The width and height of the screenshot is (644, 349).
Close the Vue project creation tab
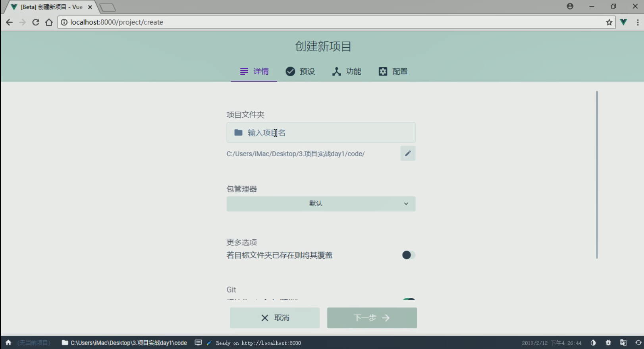(x=90, y=7)
